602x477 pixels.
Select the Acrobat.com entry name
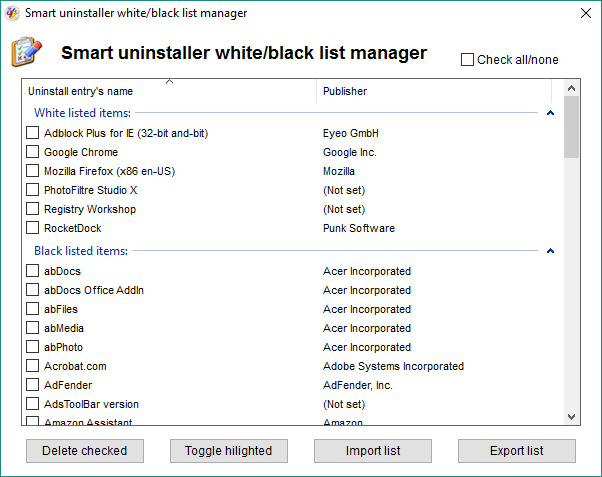75,366
